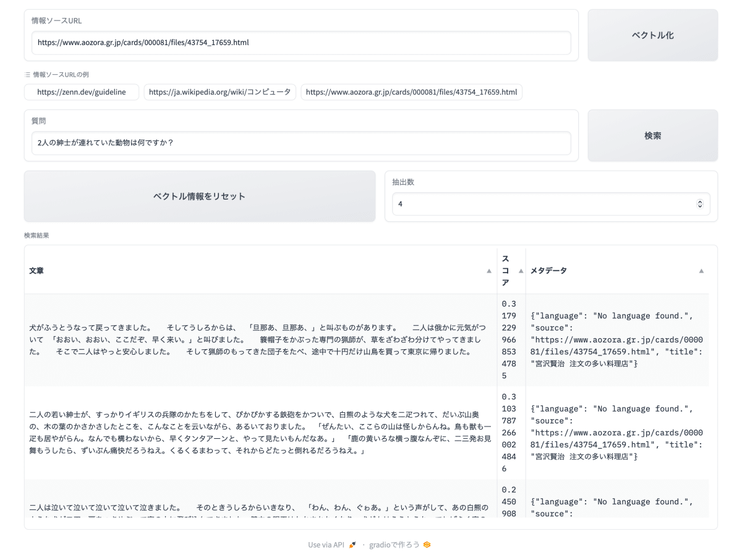
Task: Click metadata cell in the 犬がふうと row
Action: pyautogui.click(x=617, y=340)
